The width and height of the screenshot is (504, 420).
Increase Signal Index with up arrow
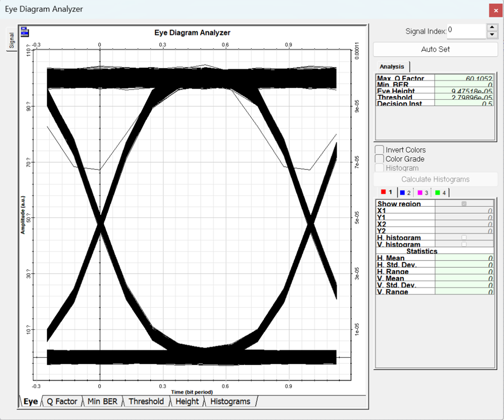click(492, 27)
